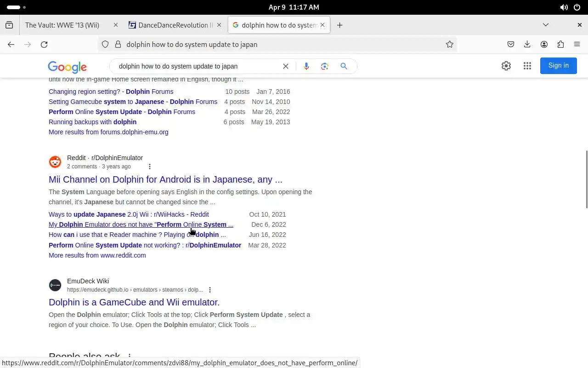Open the extensions puzzle icon
Viewport: 588px width, 368px height.
coord(560,45)
